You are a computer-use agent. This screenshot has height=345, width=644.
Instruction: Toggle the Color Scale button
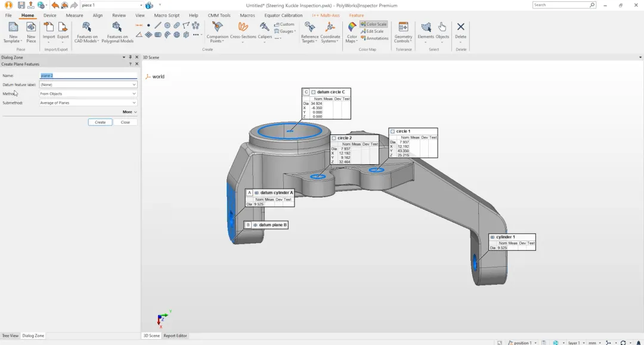click(x=374, y=24)
